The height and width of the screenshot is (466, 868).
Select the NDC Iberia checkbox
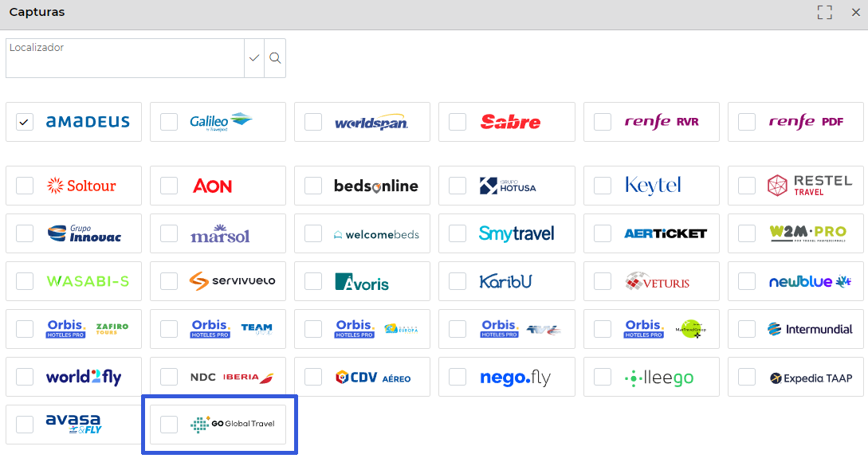tap(169, 377)
